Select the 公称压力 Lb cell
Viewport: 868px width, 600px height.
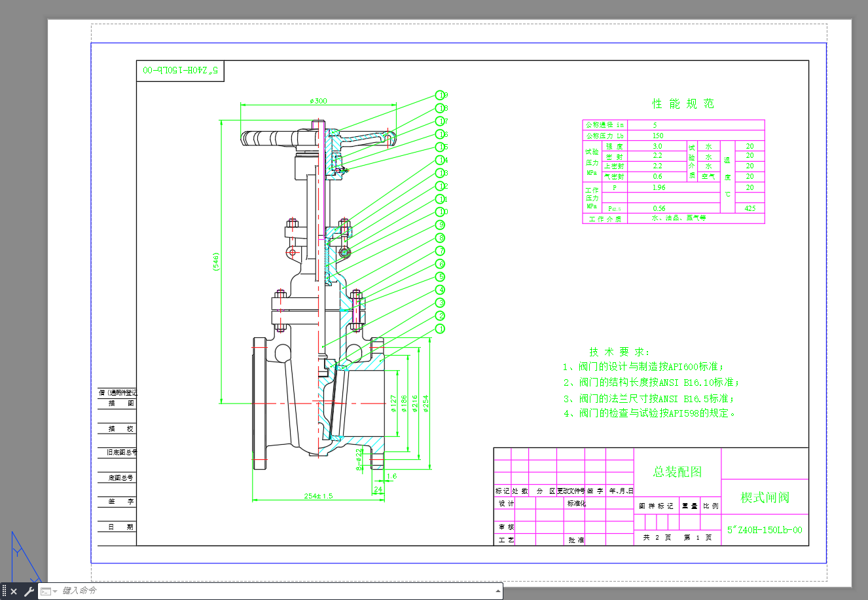[605, 136]
